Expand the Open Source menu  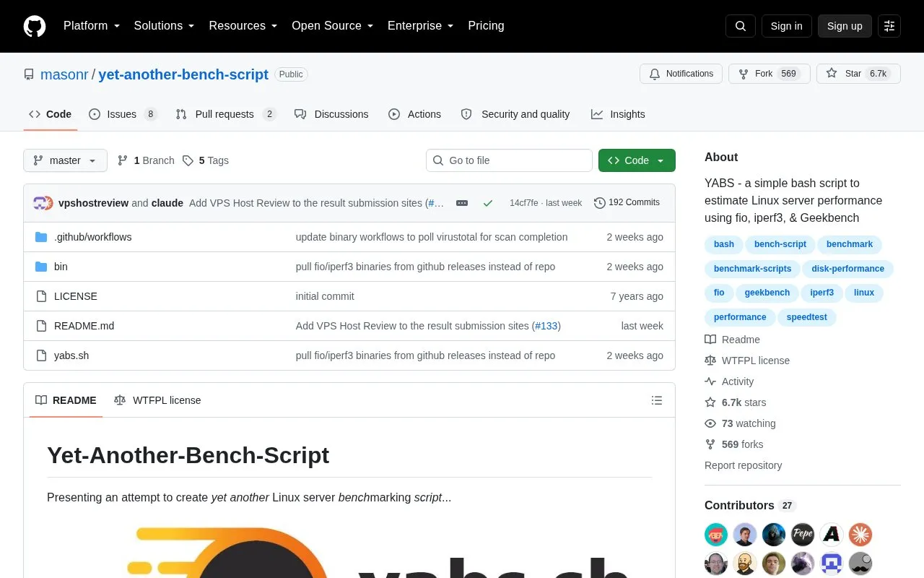point(333,26)
